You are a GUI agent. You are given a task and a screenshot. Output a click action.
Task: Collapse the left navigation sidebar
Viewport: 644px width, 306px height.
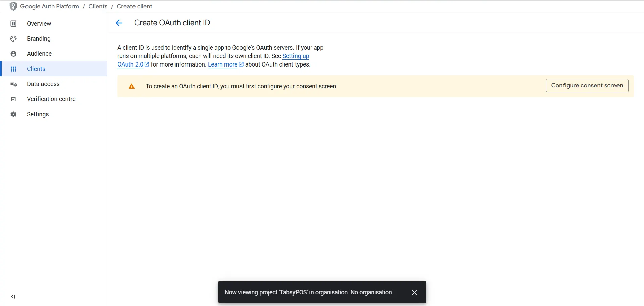pyautogui.click(x=13, y=297)
